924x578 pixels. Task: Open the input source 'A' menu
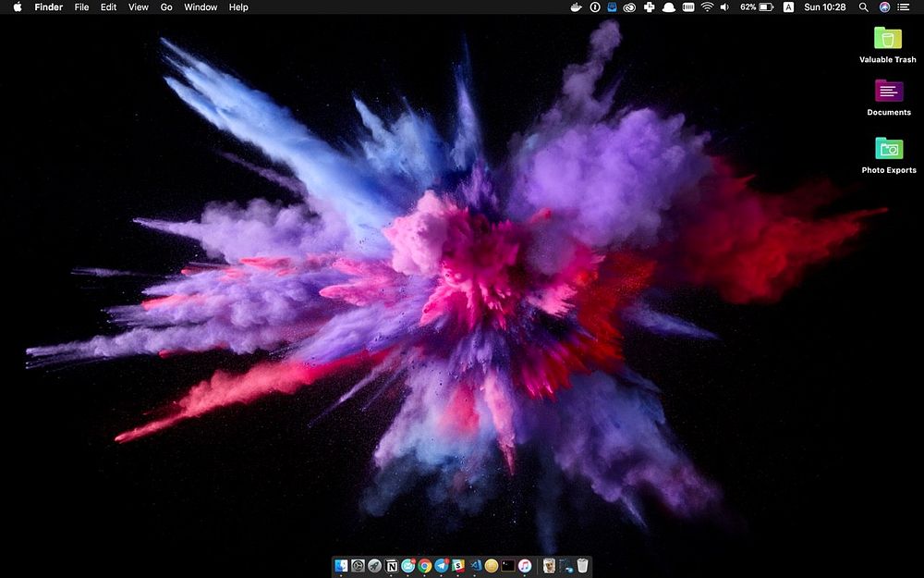point(788,7)
